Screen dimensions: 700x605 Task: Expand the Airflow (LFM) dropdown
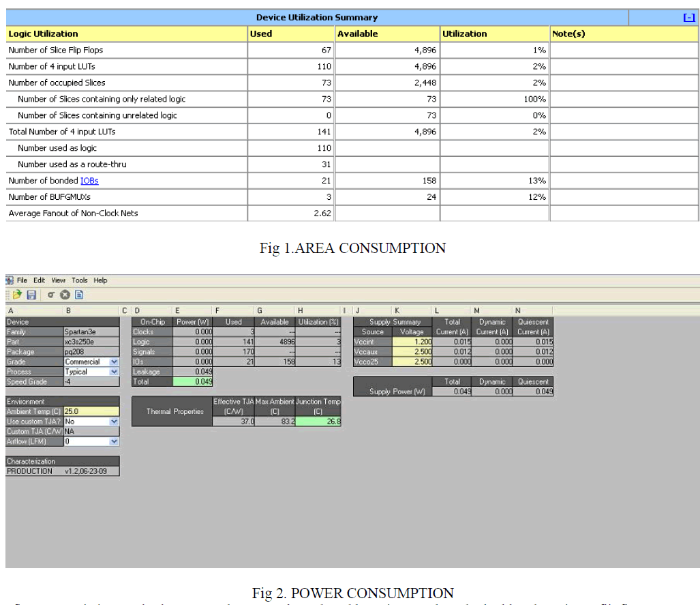coord(114,441)
